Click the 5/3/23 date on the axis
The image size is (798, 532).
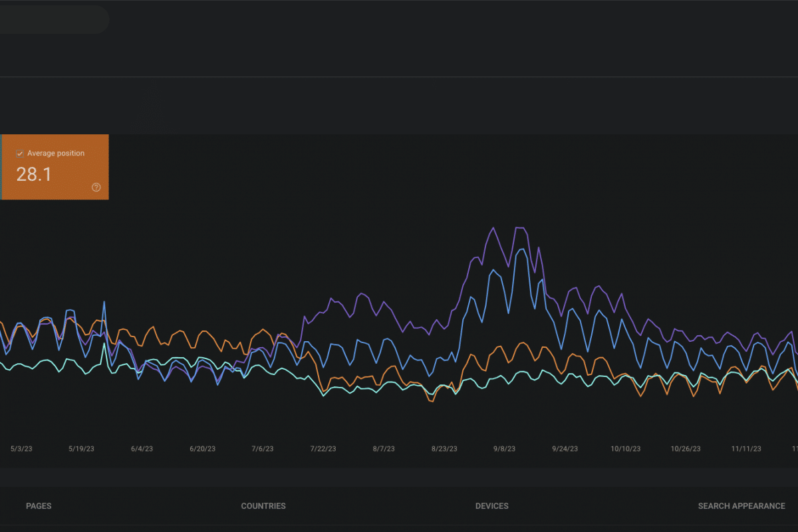(x=21, y=449)
